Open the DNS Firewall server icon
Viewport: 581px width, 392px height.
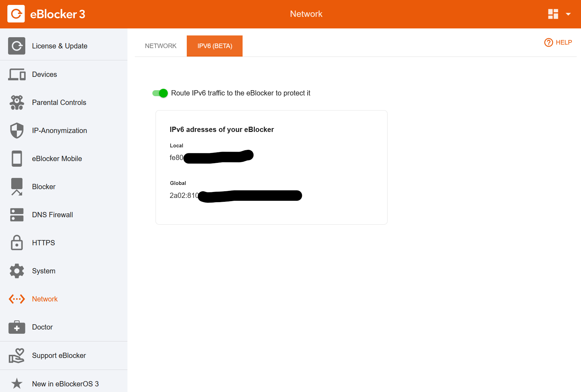coord(16,215)
